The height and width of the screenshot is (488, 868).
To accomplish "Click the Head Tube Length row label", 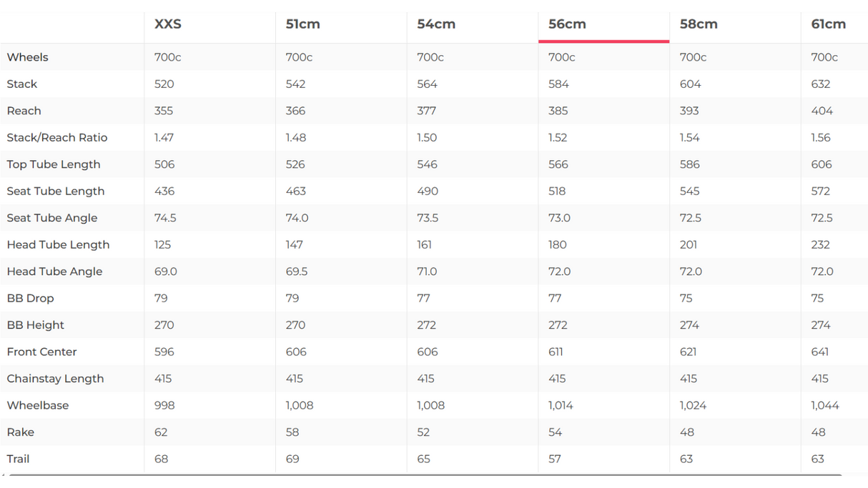I will click(x=59, y=245).
